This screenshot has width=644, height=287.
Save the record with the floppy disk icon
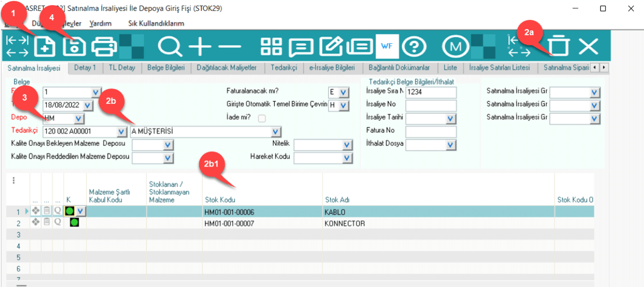[75, 47]
